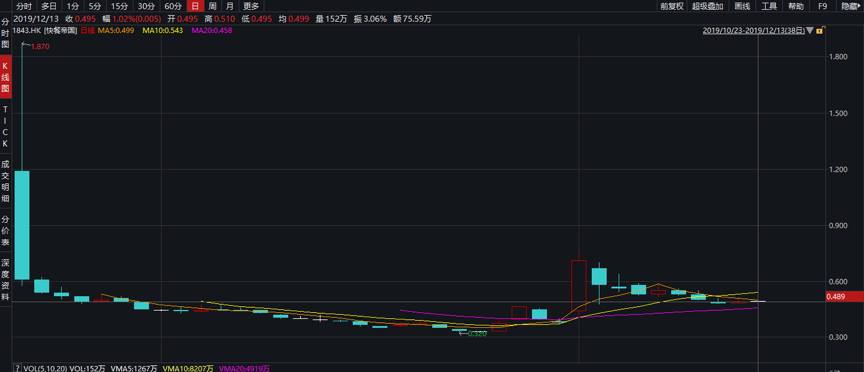Screen dimensions: 864x372
Task: Click the 量 152万 volume value
Action: coord(331,19)
